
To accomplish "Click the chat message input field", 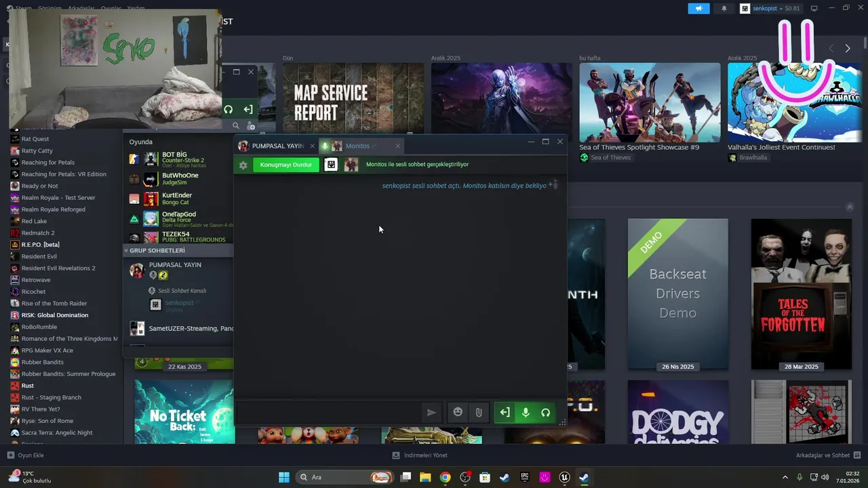I will [x=328, y=412].
